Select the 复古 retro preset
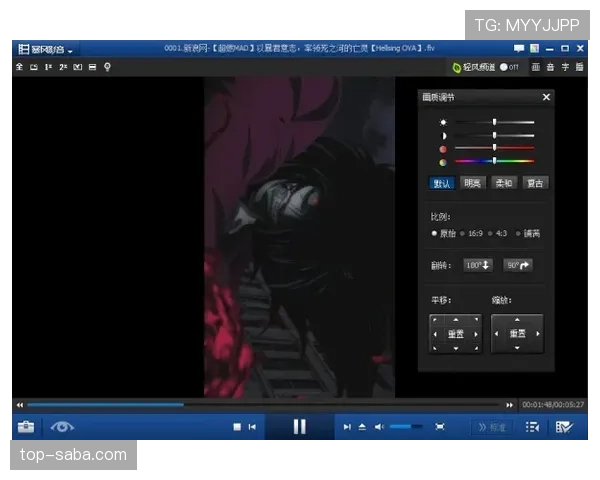The height and width of the screenshot is (480, 600). (x=535, y=183)
